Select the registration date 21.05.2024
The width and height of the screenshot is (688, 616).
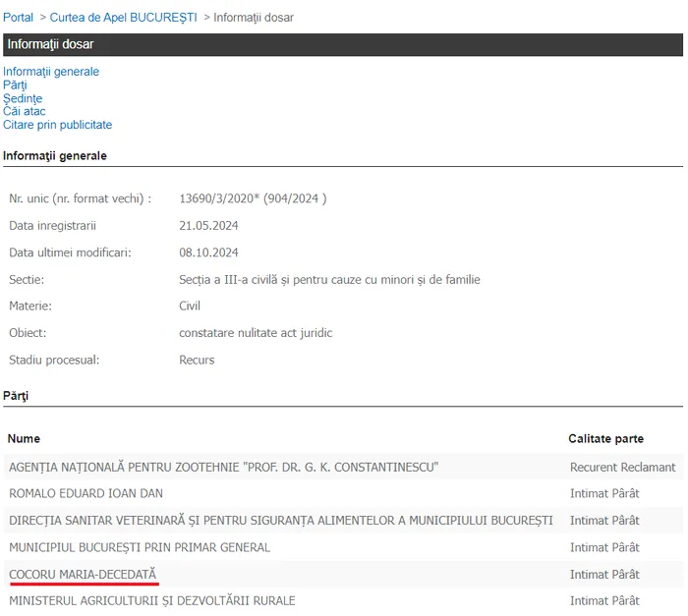click(x=208, y=226)
